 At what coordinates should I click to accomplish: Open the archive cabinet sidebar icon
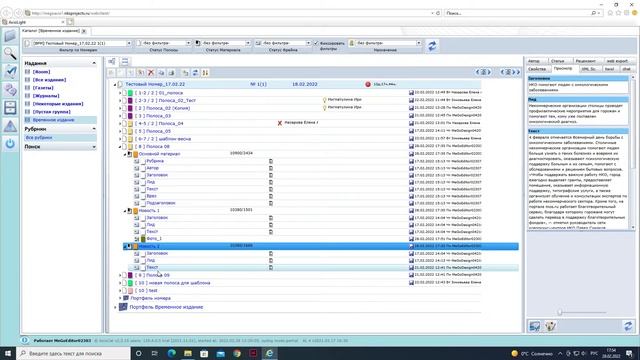pyautogui.click(x=10, y=108)
